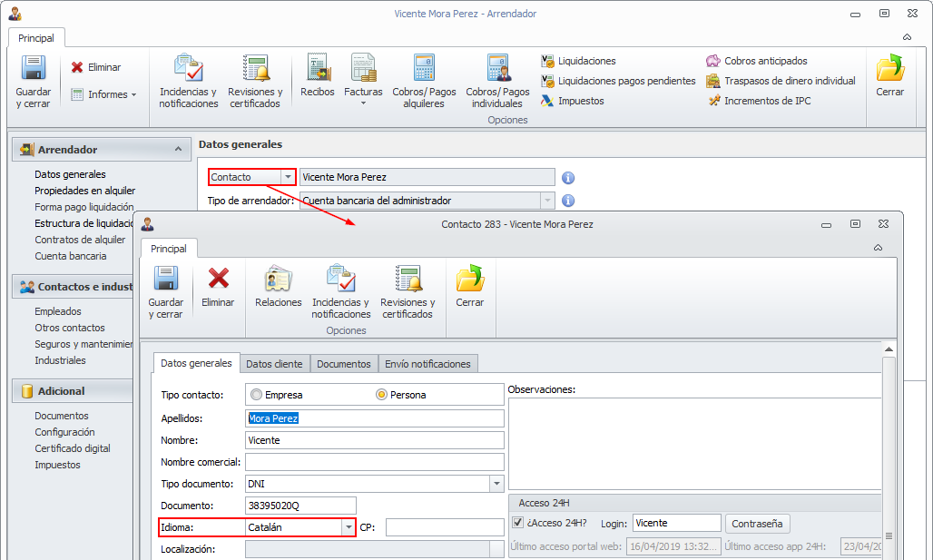Open Impuestos in the ribbon
This screenshot has width=933, height=560.
click(573, 101)
